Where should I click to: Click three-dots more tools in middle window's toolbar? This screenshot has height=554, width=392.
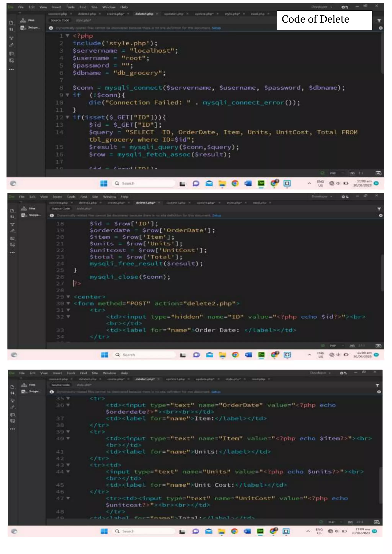pyautogui.click(x=12, y=253)
